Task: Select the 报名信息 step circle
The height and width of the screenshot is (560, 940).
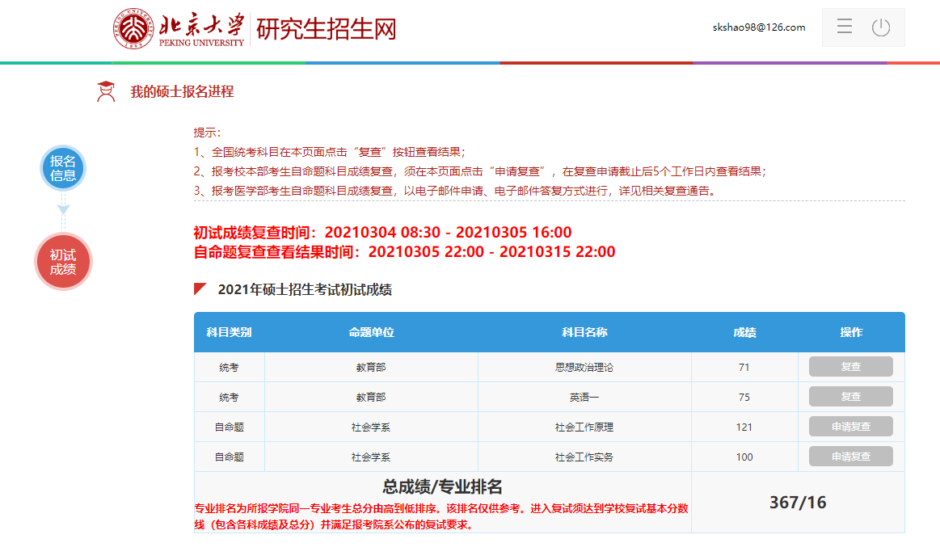Action: click(x=63, y=168)
